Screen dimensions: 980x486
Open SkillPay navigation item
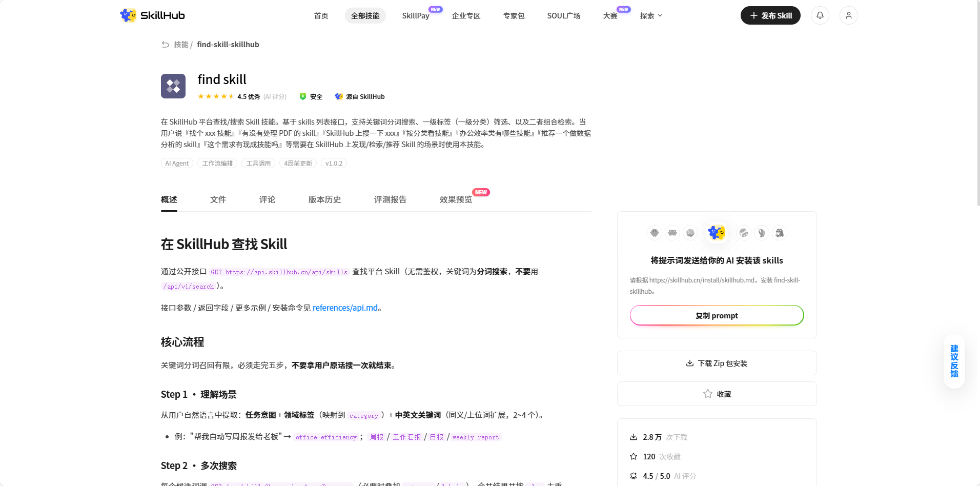[x=416, y=16]
